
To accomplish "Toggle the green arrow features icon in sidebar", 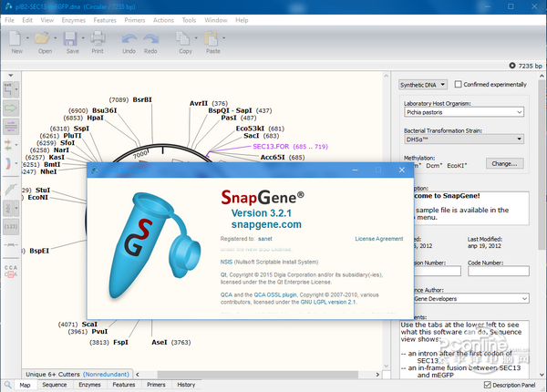I will click(x=12, y=109).
